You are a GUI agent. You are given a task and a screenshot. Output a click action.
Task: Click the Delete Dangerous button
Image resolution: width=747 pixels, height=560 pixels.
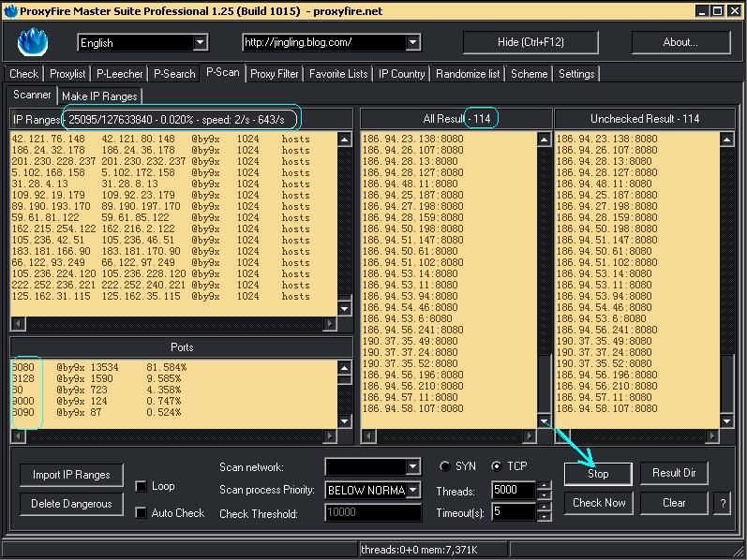[x=71, y=504]
